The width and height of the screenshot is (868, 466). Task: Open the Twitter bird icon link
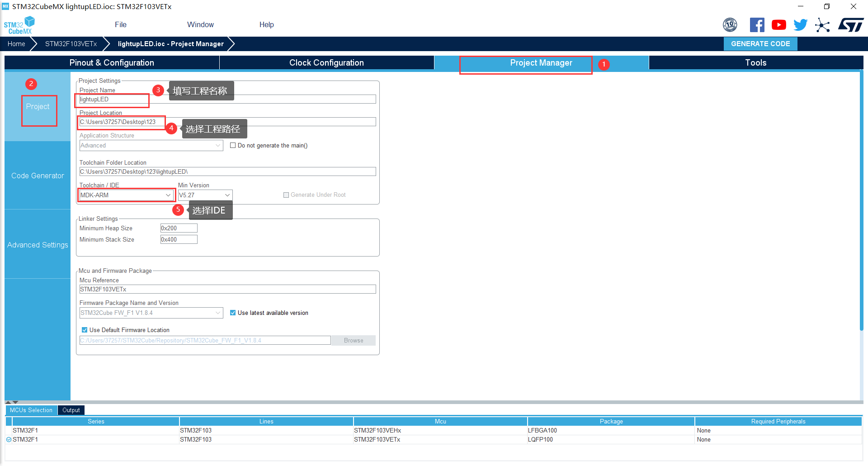click(800, 25)
